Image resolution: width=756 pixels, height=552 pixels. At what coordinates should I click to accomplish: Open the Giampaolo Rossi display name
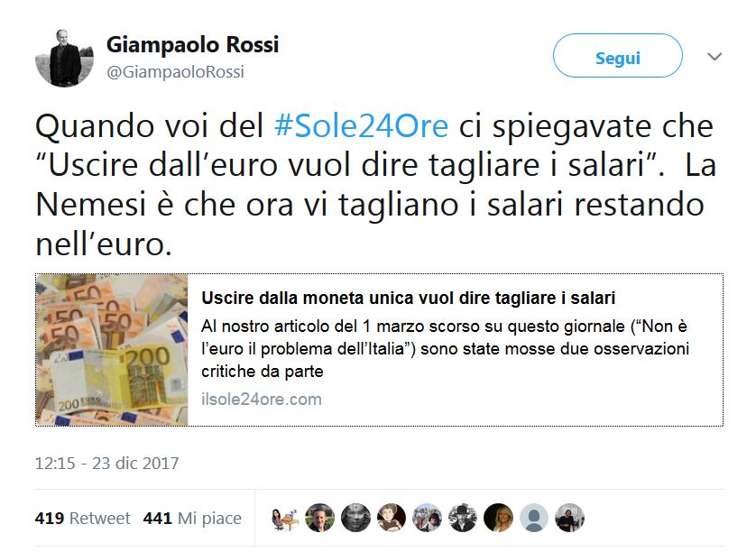(192, 45)
